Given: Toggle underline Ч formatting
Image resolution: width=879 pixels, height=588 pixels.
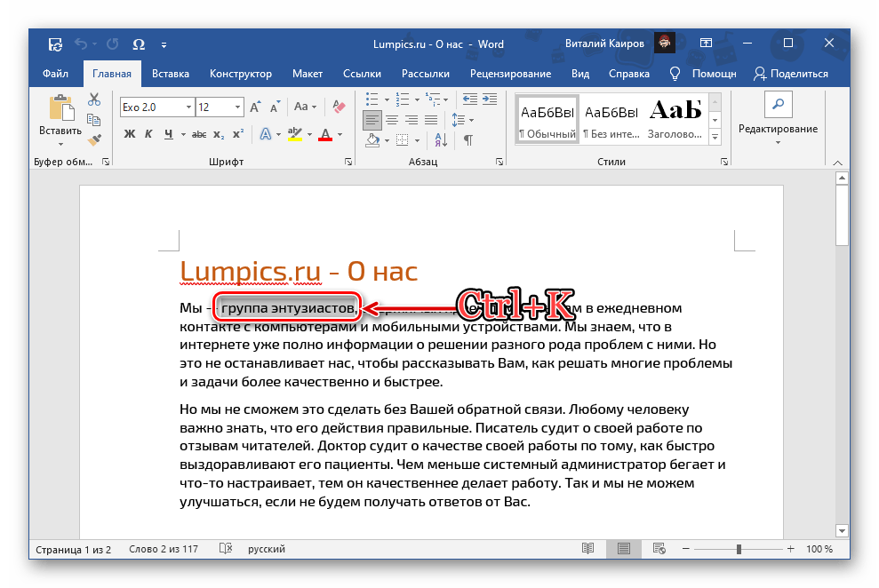Looking at the screenshot, I should pyautogui.click(x=168, y=134).
